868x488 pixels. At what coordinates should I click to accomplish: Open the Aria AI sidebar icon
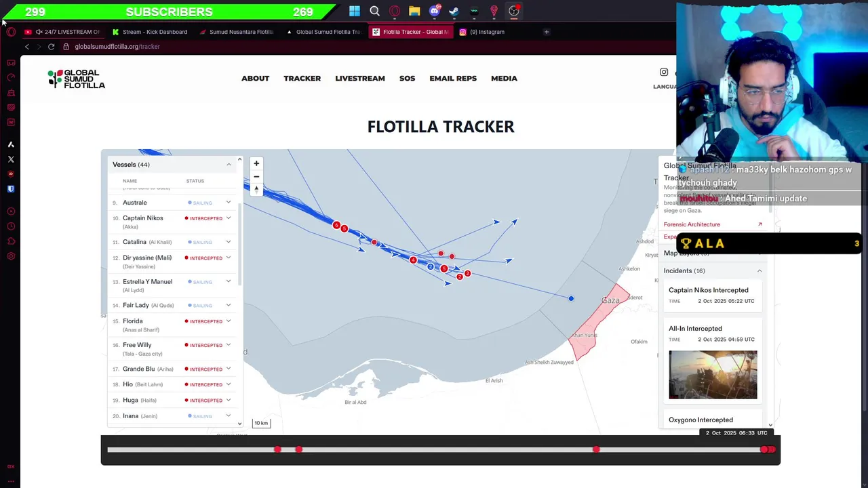point(11,144)
